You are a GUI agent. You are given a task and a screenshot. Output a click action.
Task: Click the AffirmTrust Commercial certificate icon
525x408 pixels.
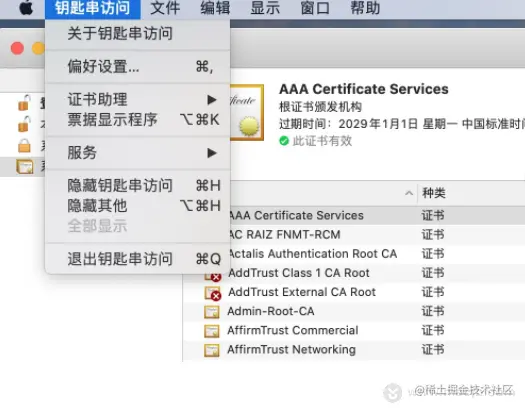pyautogui.click(x=212, y=331)
